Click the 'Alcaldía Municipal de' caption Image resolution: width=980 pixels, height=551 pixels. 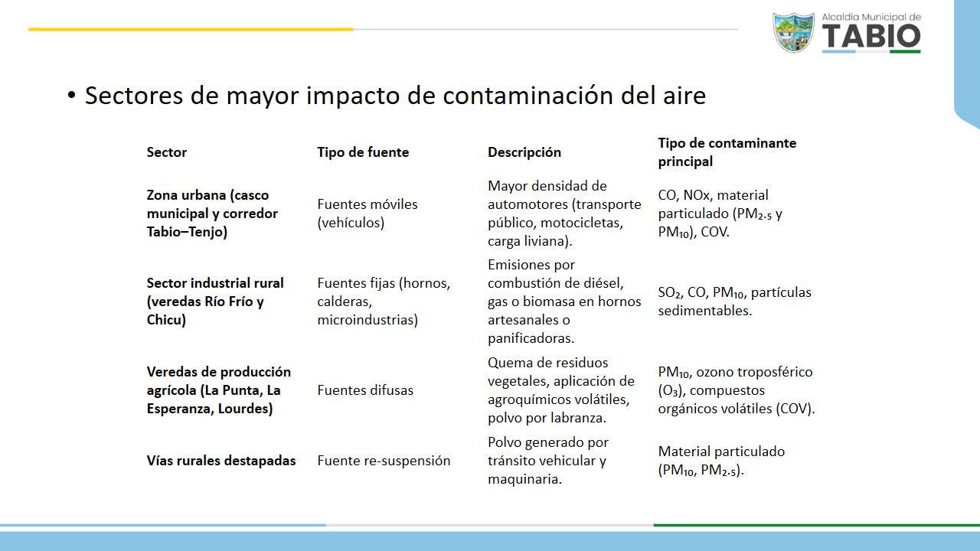tap(871, 17)
